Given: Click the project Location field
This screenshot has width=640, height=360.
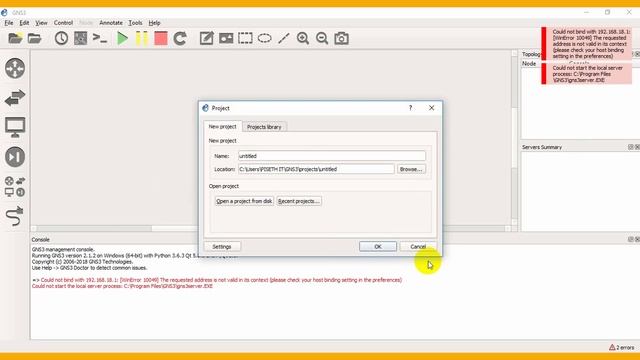Looking at the screenshot, I should [316, 169].
